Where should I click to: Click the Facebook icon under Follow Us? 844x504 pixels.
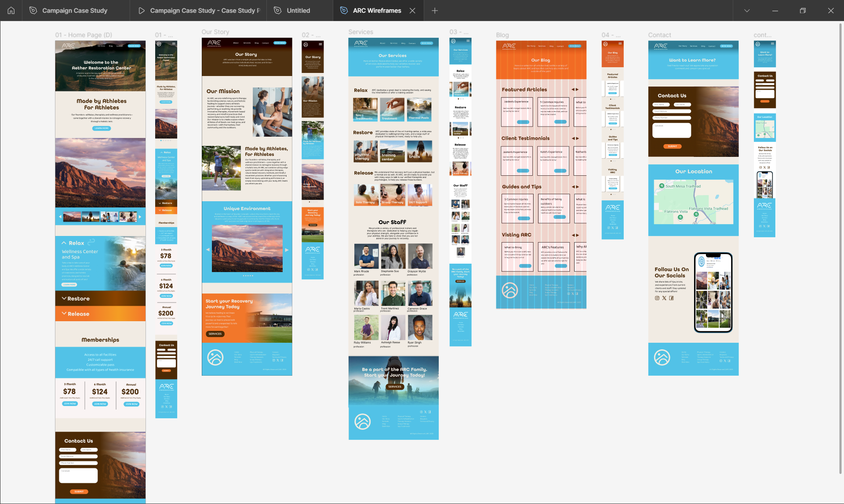[x=671, y=298]
